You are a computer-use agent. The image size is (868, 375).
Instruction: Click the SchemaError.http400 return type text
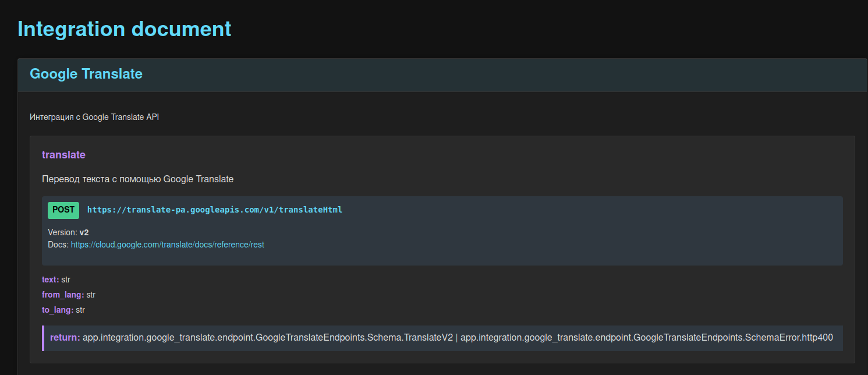point(646,338)
